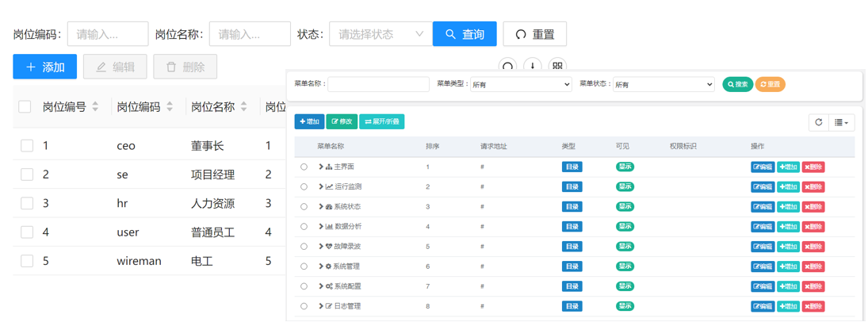Click the grid column-settings circular icon

click(557, 66)
